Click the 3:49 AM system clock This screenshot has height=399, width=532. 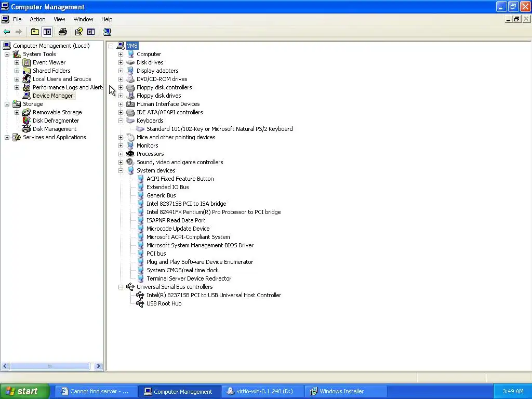[x=513, y=391]
